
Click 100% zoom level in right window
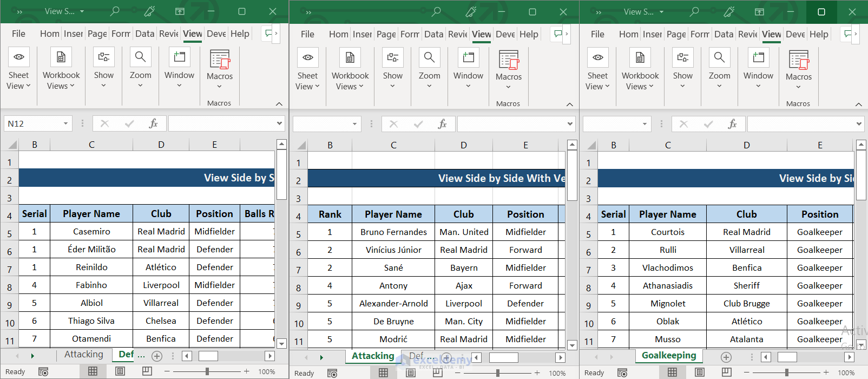(846, 373)
